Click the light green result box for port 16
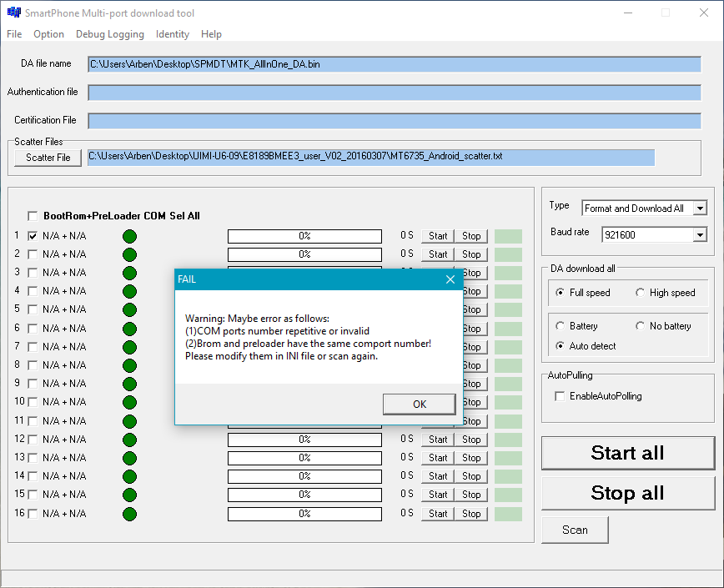Viewport: 724px width, 588px height. pos(508,514)
